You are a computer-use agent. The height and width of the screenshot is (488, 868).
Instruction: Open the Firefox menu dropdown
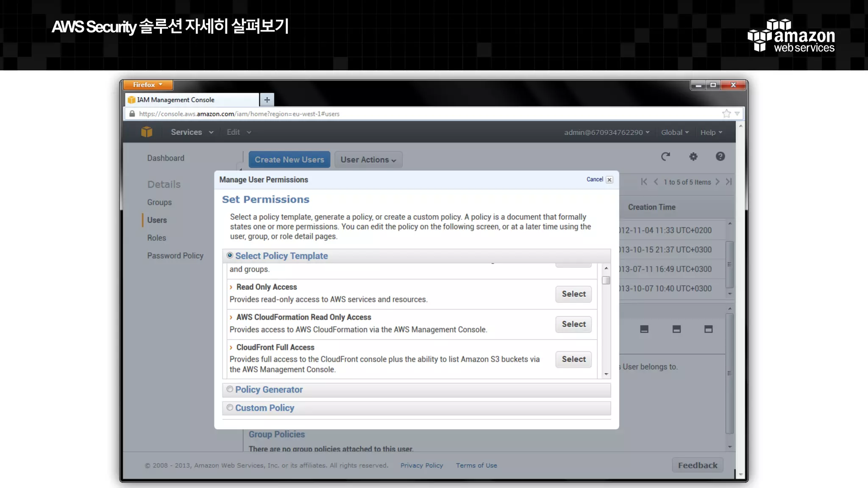(148, 85)
